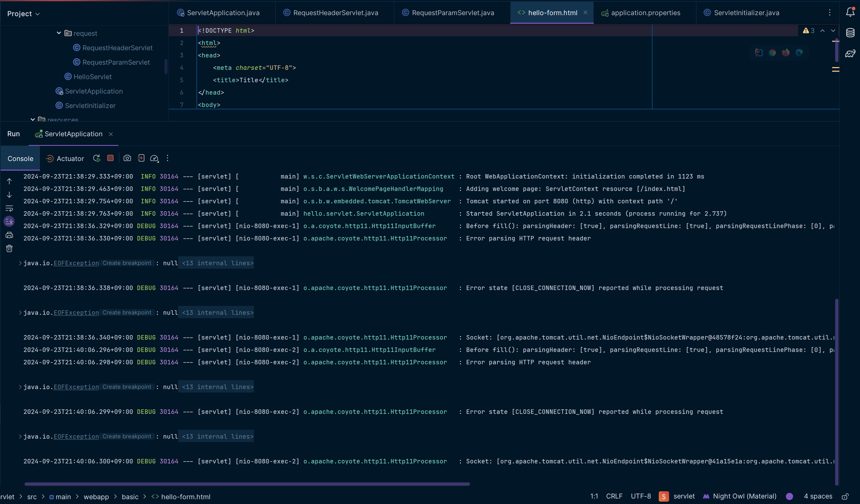860x504 pixels.
Task: Print console output with printer icon
Action: pyautogui.click(x=9, y=235)
